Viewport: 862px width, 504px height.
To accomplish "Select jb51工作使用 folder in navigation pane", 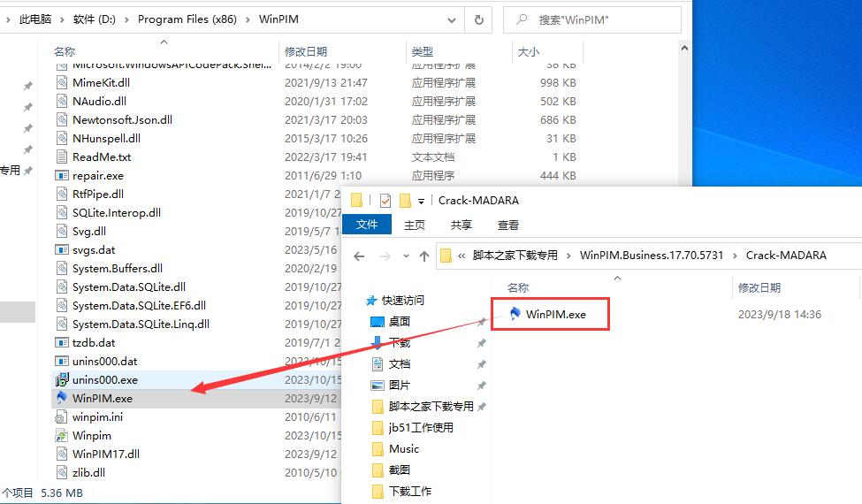I will pyautogui.click(x=421, y=428).
